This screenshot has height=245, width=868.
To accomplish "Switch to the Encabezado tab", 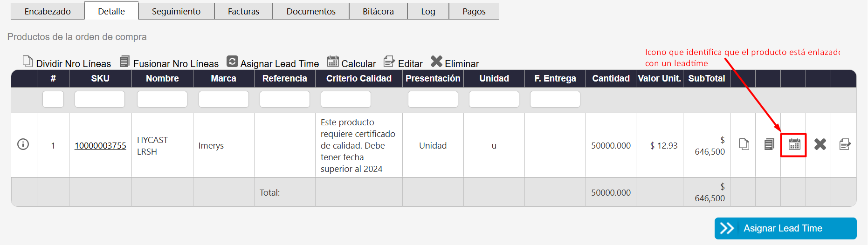I will pyautogui.click(x=48, y=11).
